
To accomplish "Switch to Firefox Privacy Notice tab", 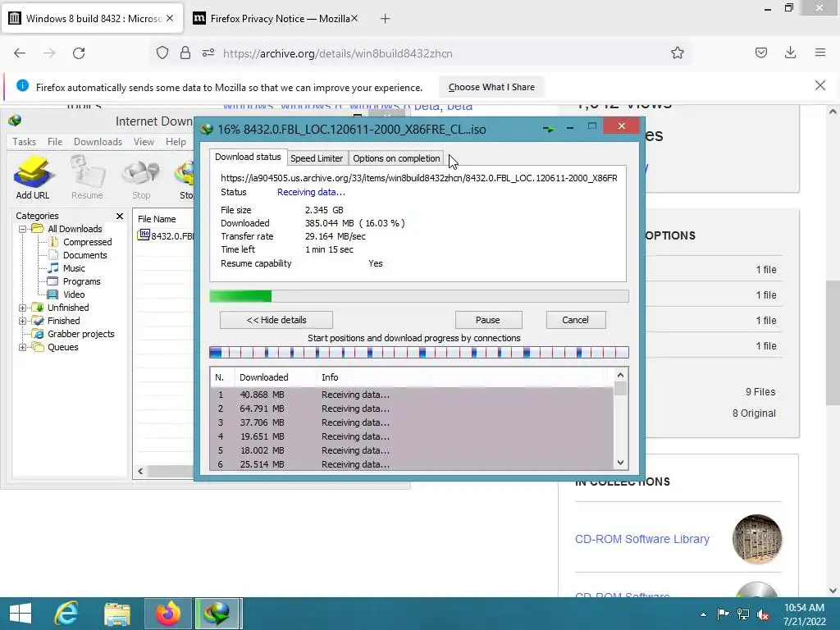I will coord(275,19).
